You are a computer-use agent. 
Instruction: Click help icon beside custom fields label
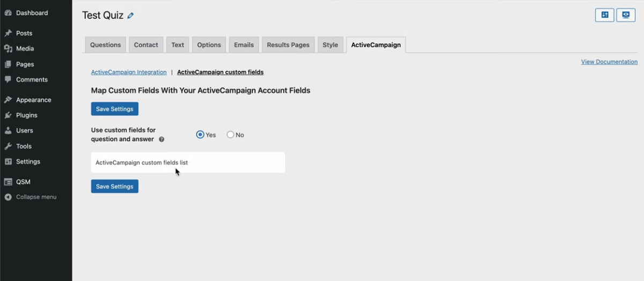click(x=162, y=139)
